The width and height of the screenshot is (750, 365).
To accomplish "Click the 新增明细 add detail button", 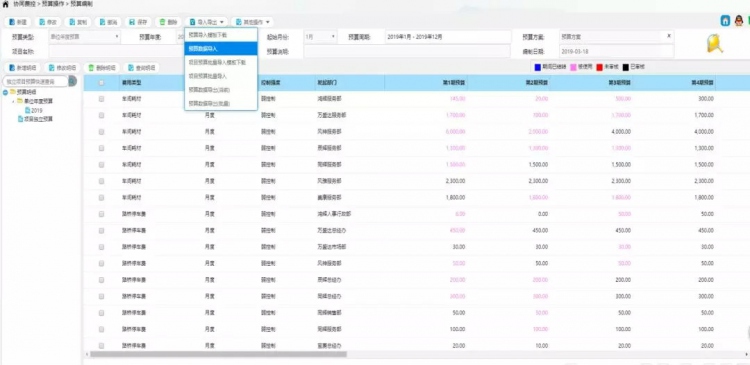I will [x=22, y=68].
